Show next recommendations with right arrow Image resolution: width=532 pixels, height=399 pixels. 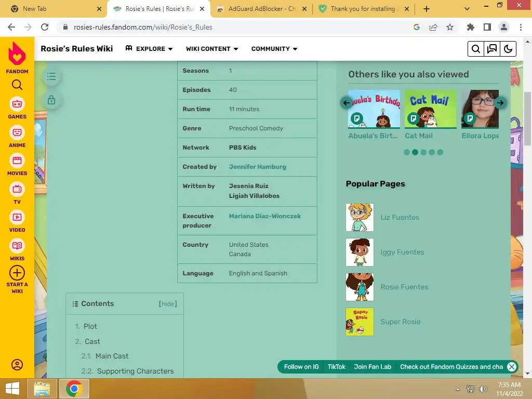click(500, 103)
